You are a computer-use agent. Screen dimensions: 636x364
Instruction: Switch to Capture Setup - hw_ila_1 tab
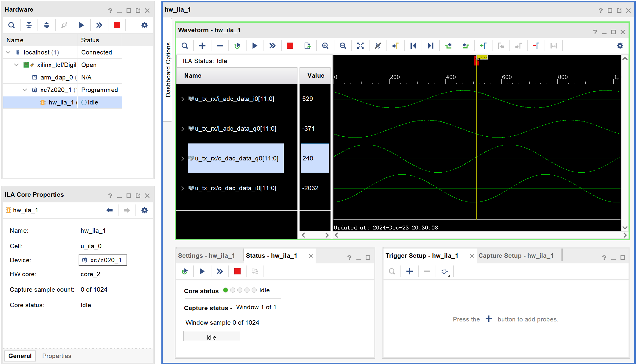coord(516,256)
